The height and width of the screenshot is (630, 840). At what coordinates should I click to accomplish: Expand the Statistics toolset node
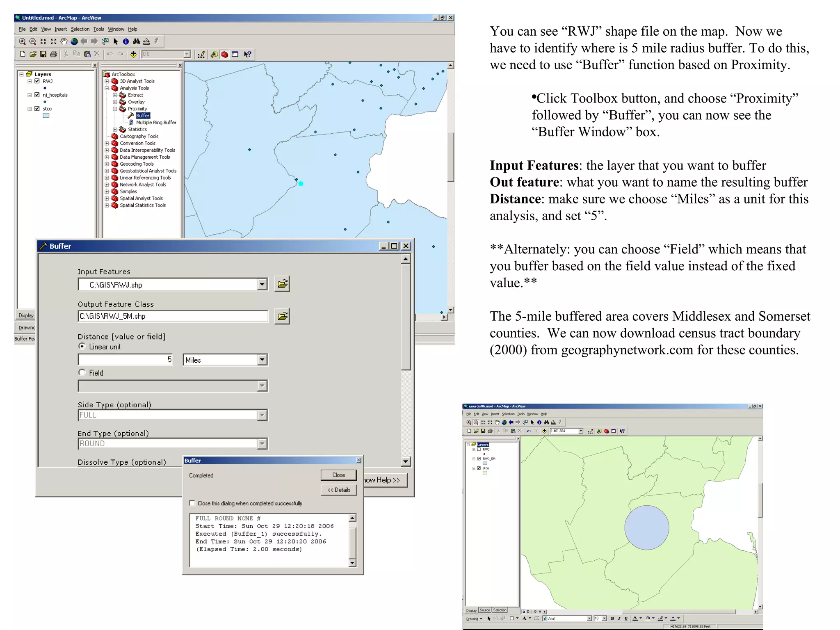[115, 130]
